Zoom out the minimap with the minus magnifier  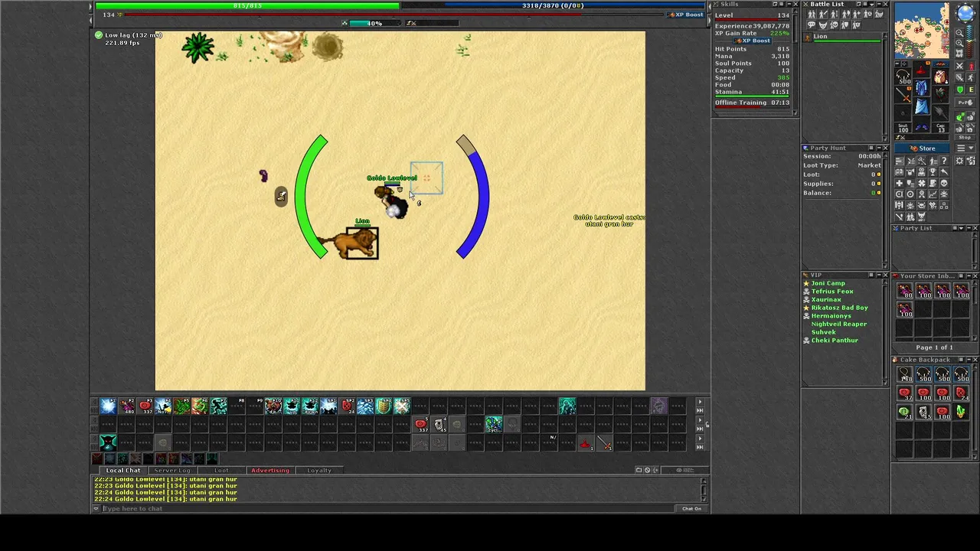(x=959, y=33)
